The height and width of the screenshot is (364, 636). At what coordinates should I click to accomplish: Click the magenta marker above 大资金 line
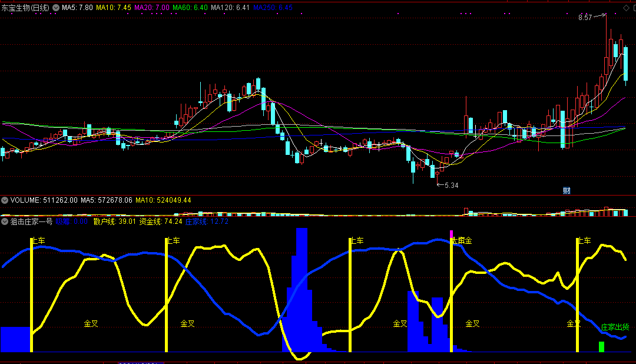tap(452, 234)
